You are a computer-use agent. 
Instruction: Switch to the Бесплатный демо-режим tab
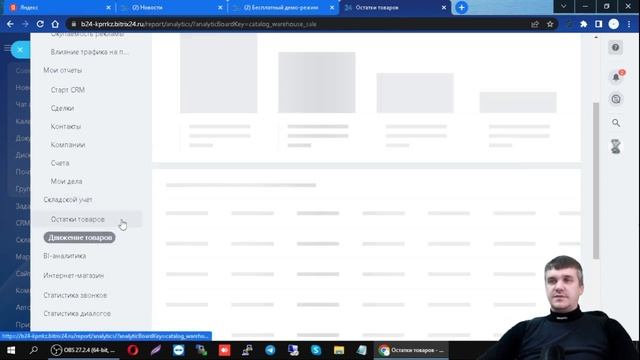(x=282, y=7)
